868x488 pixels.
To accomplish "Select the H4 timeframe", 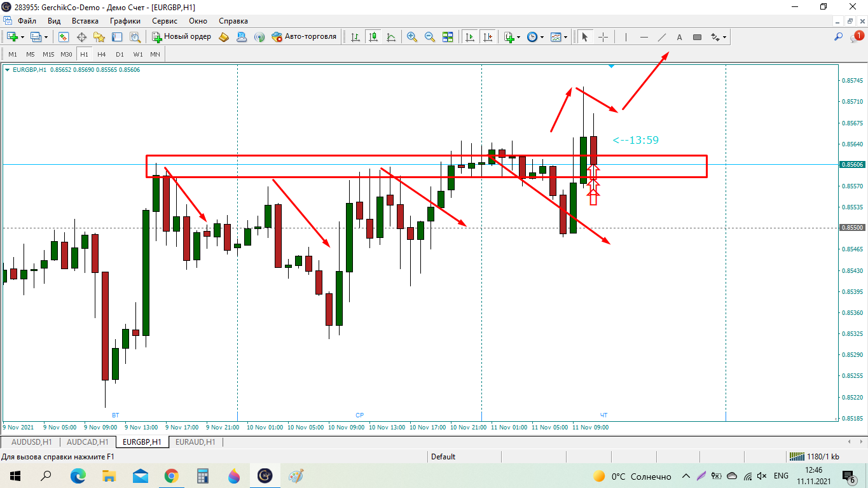I will [x=102, y=54].
